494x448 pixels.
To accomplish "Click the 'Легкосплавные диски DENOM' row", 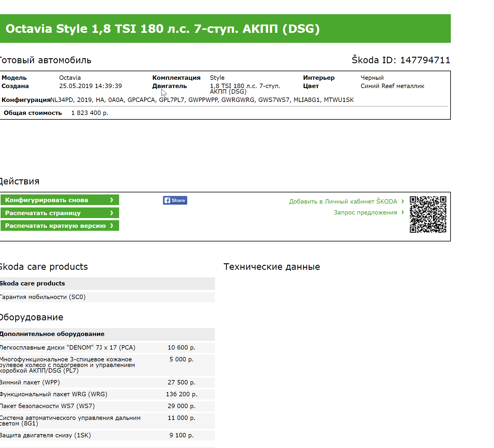I will click(x=107, y=348).
